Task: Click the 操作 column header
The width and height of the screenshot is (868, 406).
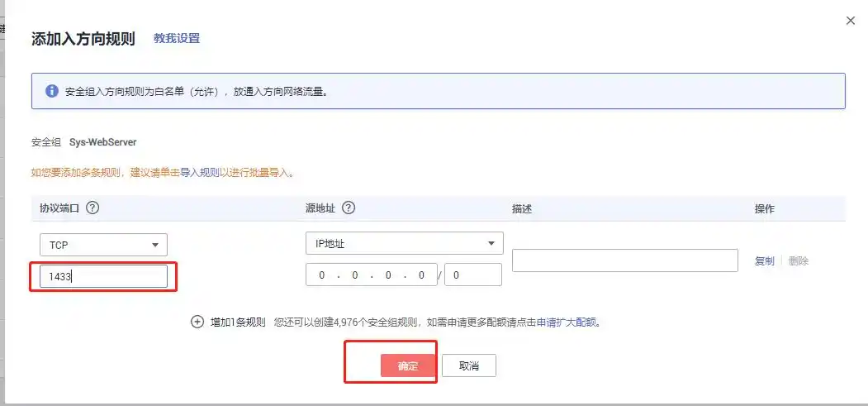Action: coord(765,209)
